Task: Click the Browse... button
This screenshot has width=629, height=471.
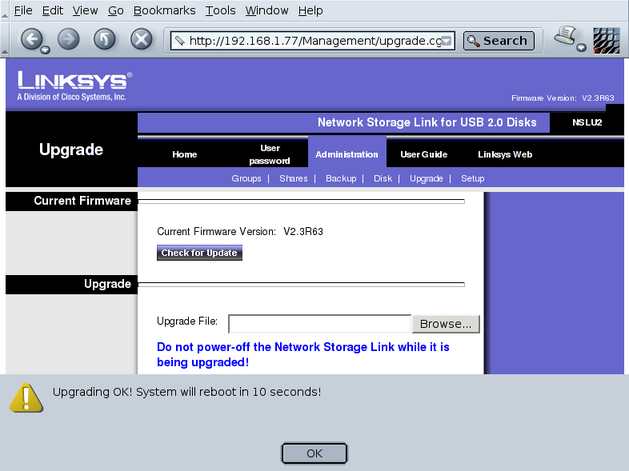Action: point(446,324)
